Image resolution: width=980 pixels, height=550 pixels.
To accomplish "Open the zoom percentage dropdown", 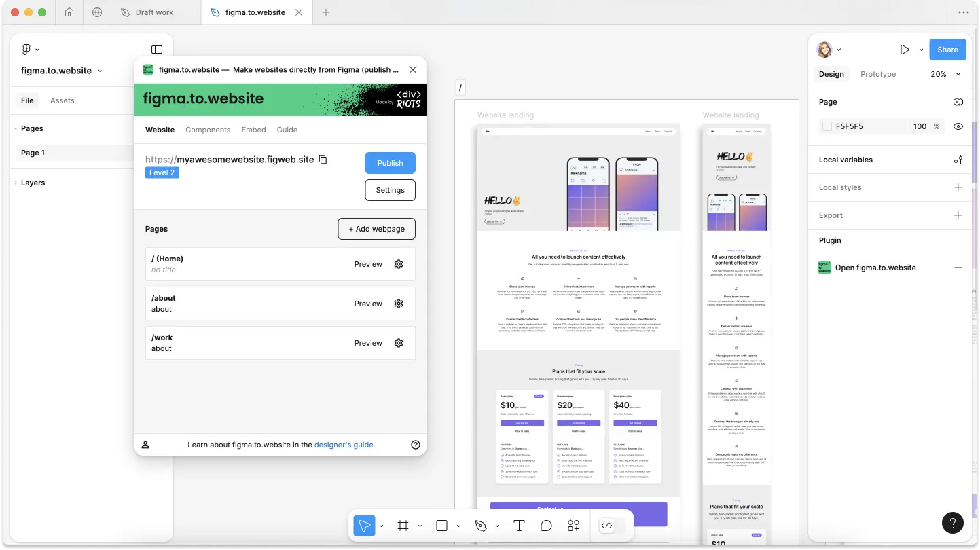I will [946, 74].
